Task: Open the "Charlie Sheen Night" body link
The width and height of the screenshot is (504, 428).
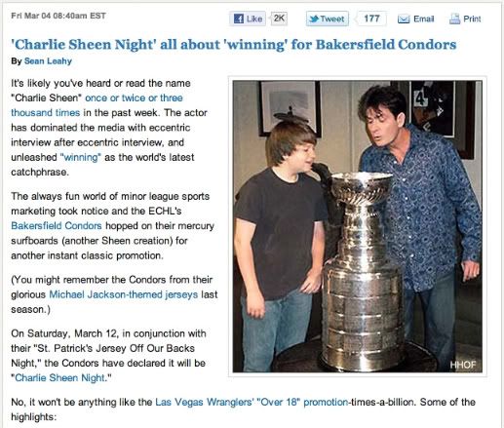Action: 61,378
